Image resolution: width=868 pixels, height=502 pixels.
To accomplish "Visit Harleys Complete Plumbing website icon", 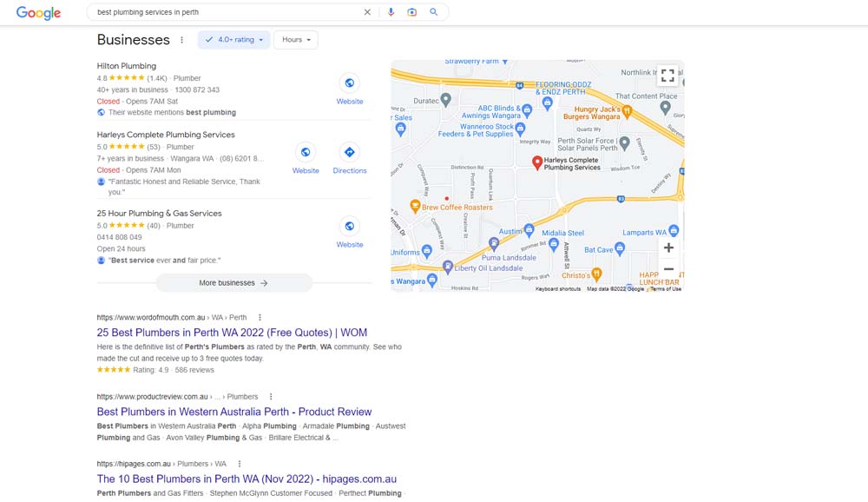I will [306, 152].
